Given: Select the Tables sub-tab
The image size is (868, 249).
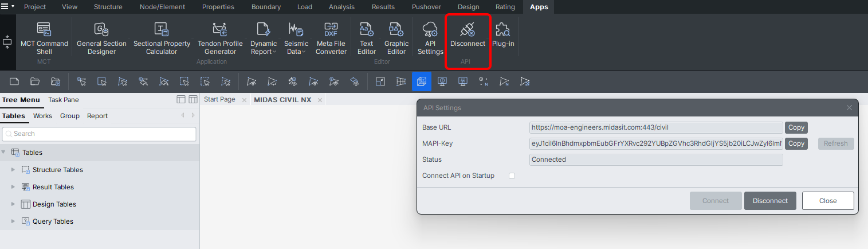Looking at the screenshot, I should click(14, 116).
